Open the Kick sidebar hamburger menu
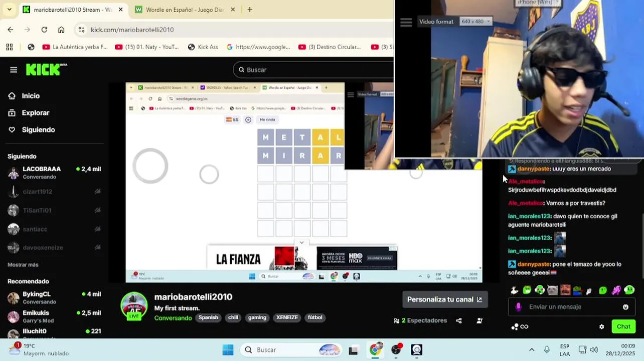This screenshot has height=361, width=644. pos(14,70)
